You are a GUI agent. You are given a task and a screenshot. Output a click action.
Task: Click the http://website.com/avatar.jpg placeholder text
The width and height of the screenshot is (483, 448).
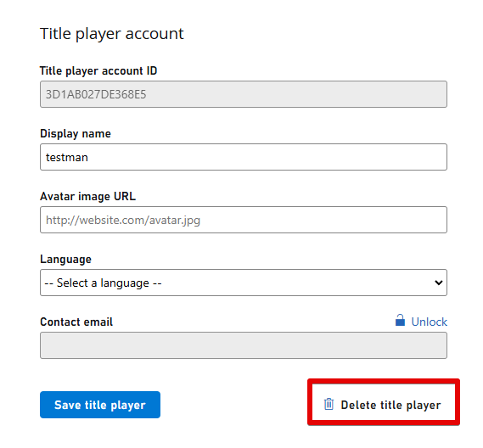click(x=123, y=221)
